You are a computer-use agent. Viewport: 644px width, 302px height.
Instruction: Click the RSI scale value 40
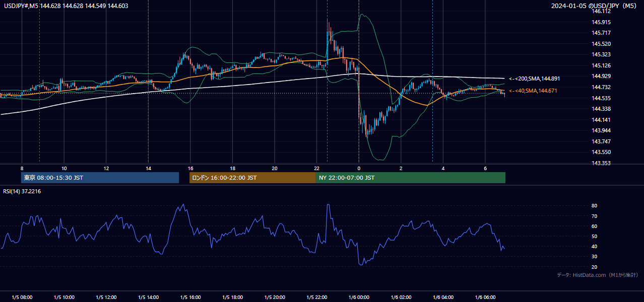click(x=595, y=246)
